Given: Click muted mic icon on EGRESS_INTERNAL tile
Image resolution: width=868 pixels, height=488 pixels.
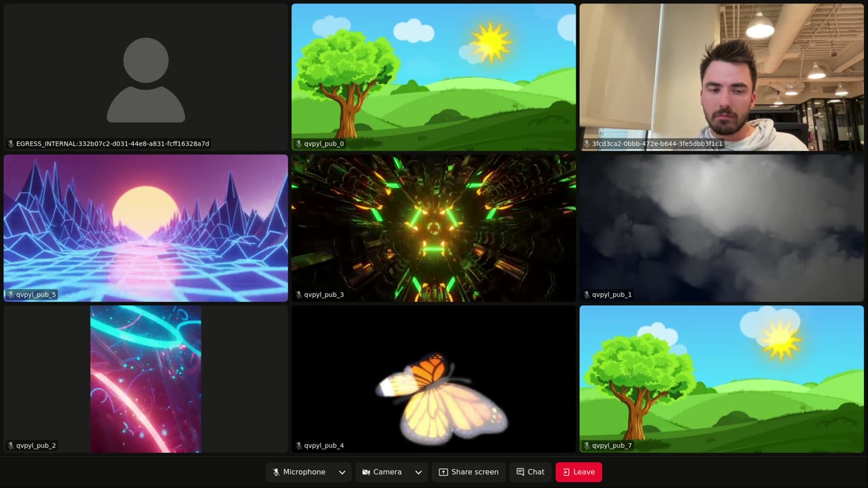Looking at the screenshot, I should click(x=11, y=144).
